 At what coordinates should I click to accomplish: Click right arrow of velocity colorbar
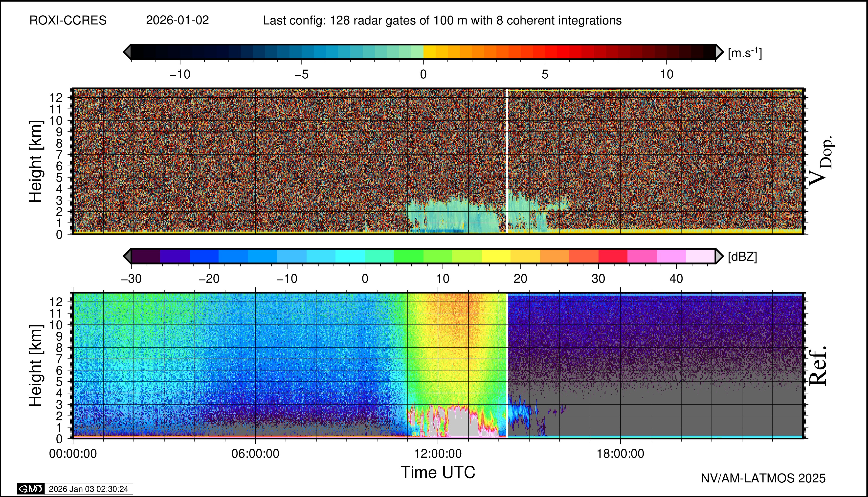click(719, 52)
